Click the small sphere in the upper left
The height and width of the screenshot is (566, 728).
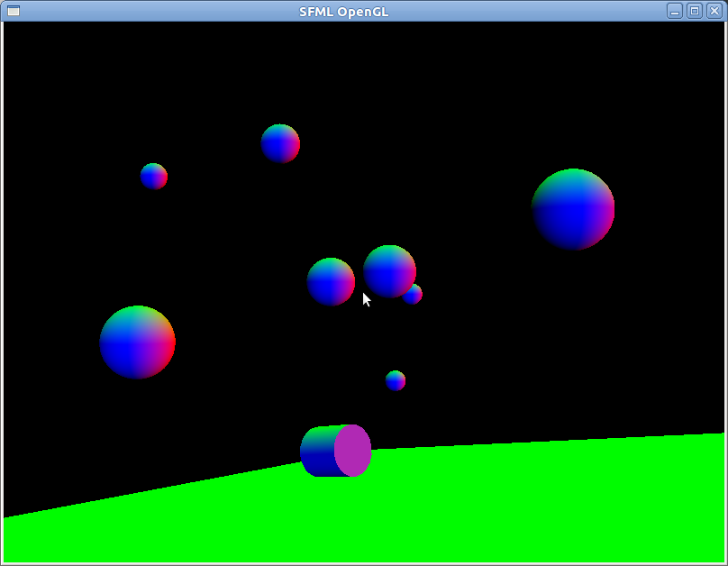coord(154,177)
